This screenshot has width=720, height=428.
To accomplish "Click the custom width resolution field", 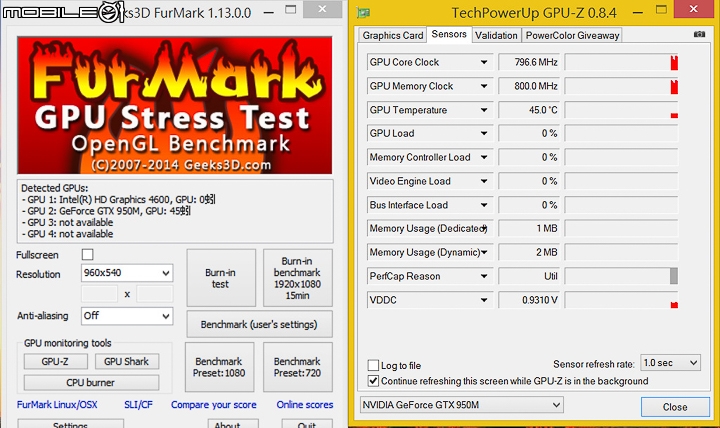I will (x=99, y=294).
